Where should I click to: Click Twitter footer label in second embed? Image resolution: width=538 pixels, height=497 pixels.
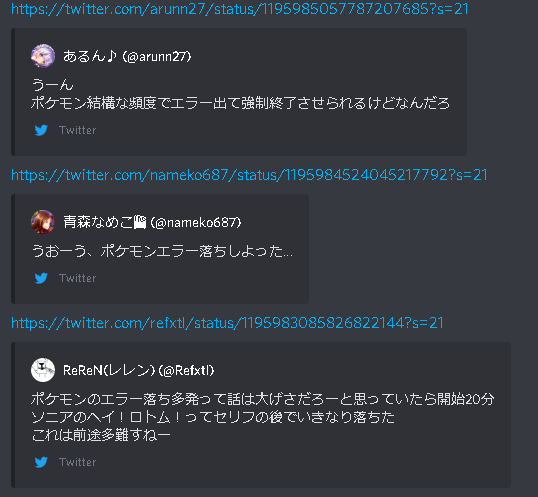(78, 278)
